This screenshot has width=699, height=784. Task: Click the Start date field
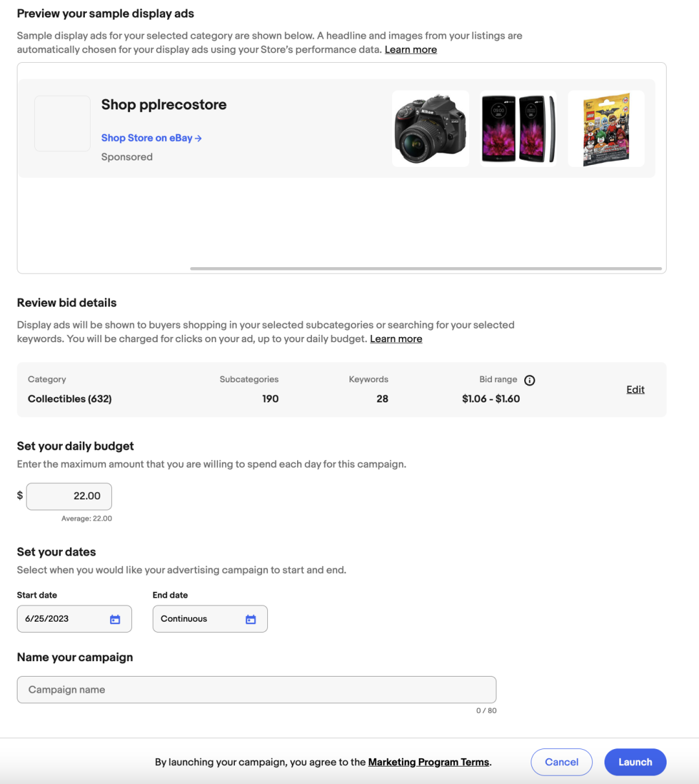[x=65, y=619]
